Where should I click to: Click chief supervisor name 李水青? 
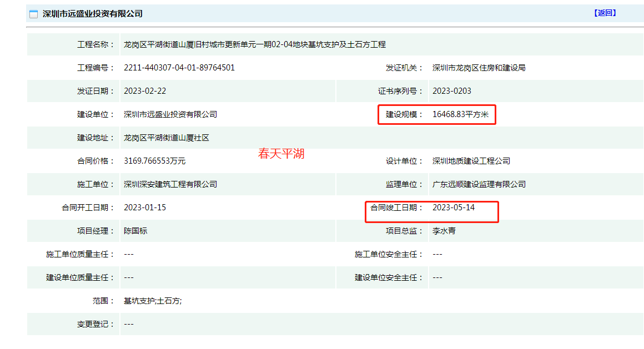(444, 231)
